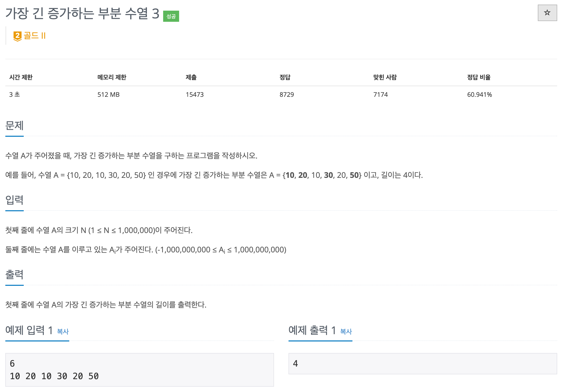Click the 문제 section heading
The image size is (563, 392).
15,126
